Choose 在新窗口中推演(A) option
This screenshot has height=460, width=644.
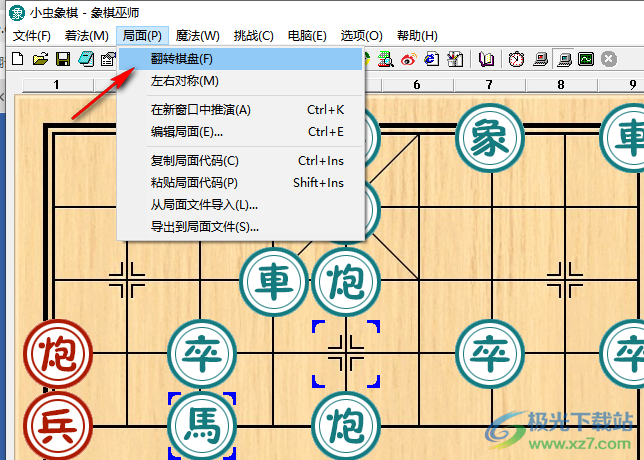coord(241,110)
